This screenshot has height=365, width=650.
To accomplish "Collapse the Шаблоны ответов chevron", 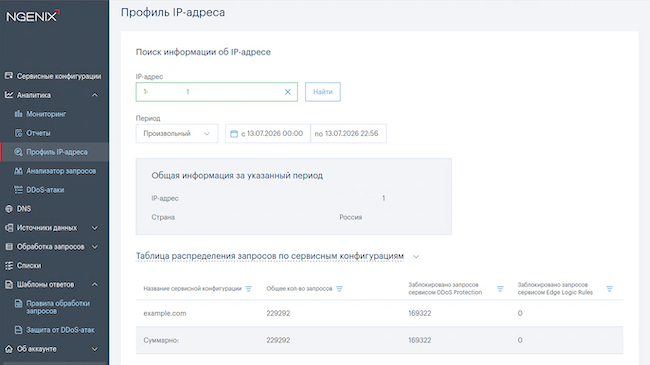I will (95, 285).
